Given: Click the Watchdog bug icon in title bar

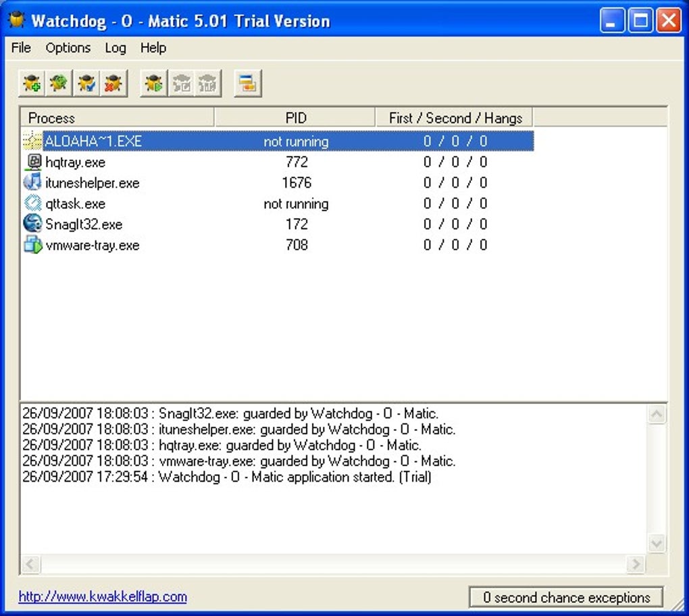Looking at the screenshot, I should [x=16, y=20].
